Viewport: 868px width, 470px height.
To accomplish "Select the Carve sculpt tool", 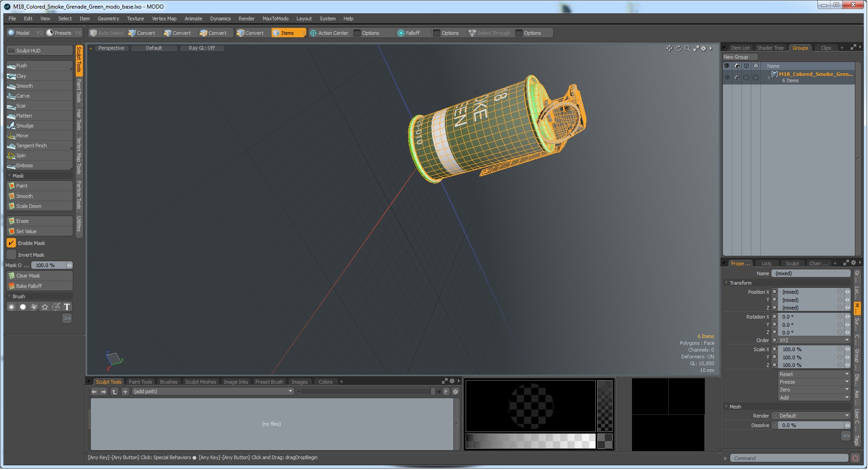I will pyautogui.click(x=39, y=96).
